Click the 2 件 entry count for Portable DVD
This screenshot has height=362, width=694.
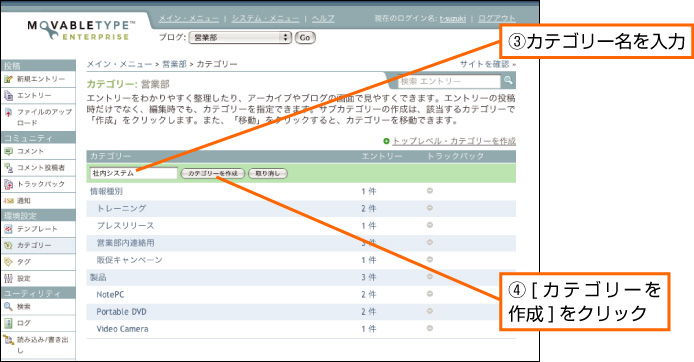click(369, 312)
